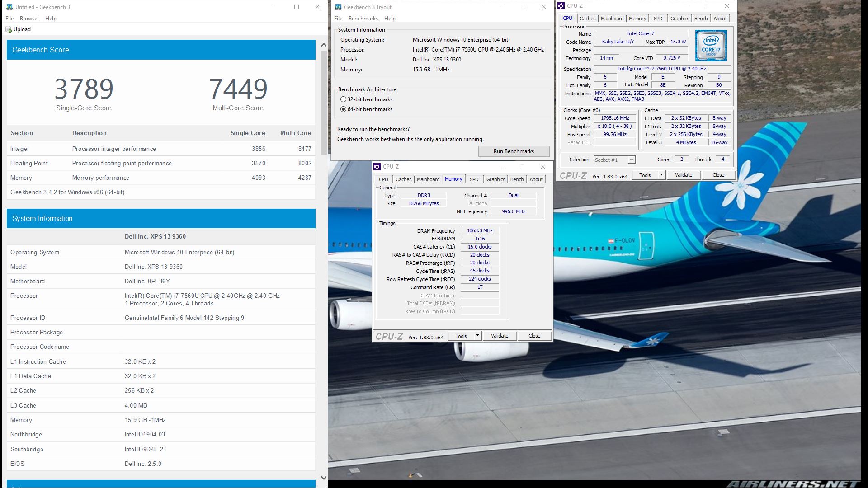
Task: Open File menu in Geekbench 3 window
Action: (9, 19)
